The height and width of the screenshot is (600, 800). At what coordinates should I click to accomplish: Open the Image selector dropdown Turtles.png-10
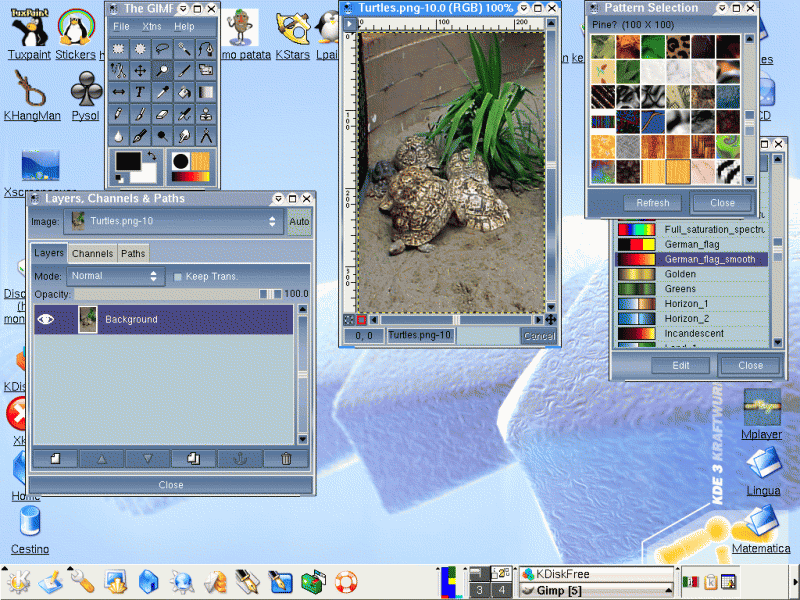tap(173, 221)
